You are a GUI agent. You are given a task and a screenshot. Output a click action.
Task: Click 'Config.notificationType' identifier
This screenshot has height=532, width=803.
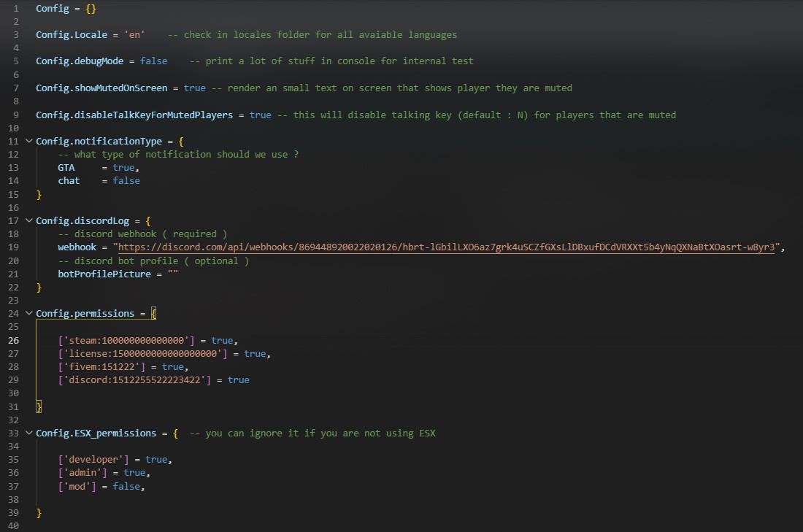click(99, 142)
